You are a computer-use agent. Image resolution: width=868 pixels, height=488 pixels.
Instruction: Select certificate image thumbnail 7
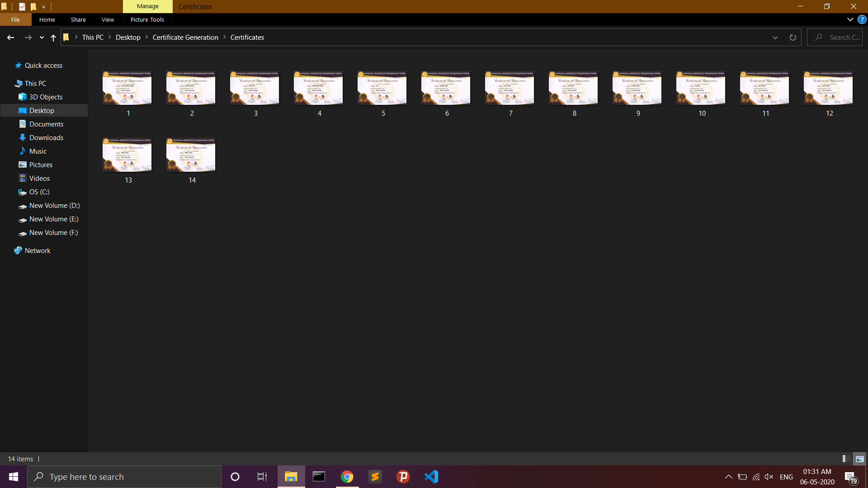[509, 88]
